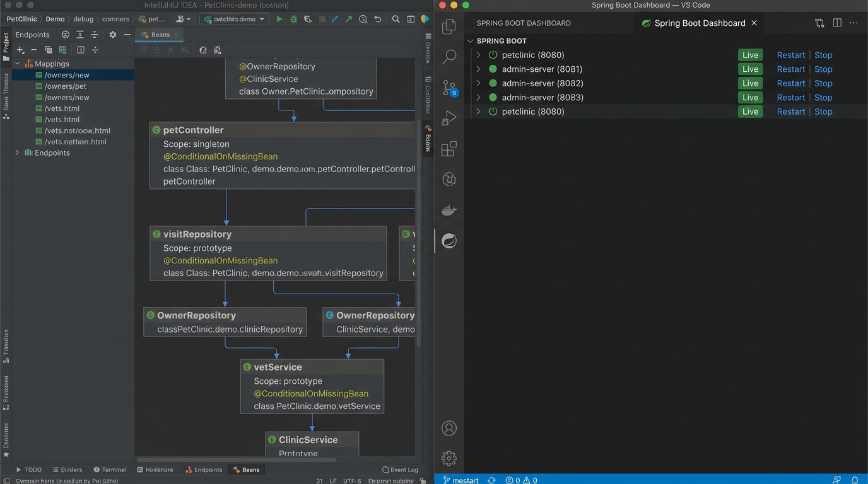Run the application with the green play icon
The width and height of the screenshot is (868, 484).
pyautogui.click(x=279, y=20)
